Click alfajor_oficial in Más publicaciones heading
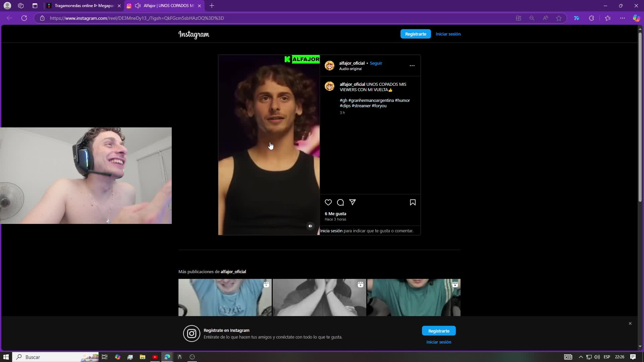644x362 pixels. click(x=233, y=271)
